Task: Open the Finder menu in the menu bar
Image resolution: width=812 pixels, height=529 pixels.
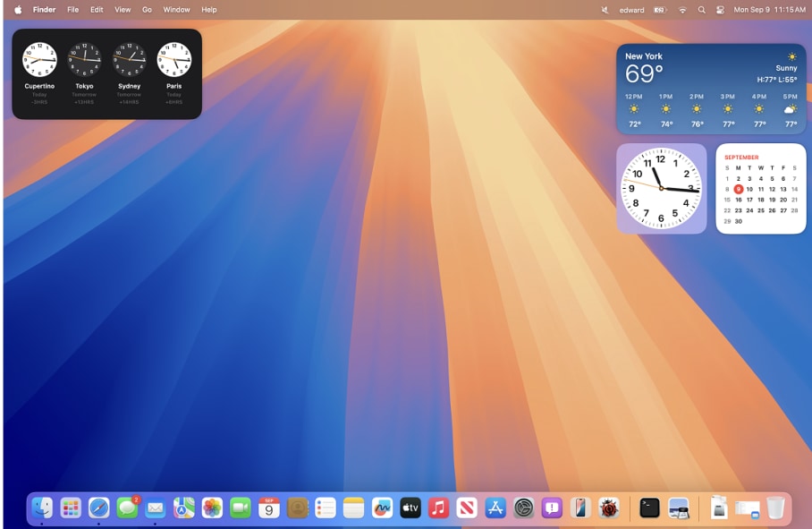Action: point(44,9)
